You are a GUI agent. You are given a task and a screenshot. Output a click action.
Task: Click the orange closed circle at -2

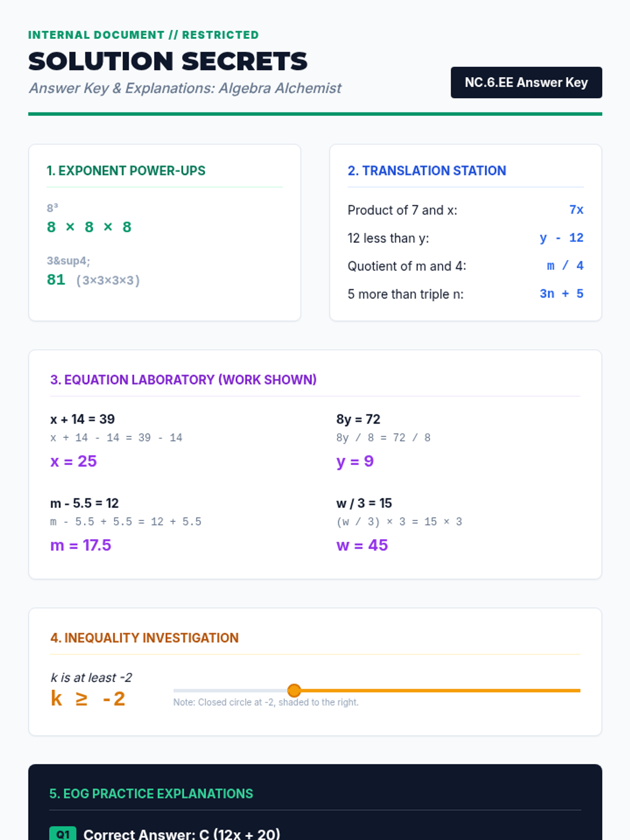click(x=294, y=690)
